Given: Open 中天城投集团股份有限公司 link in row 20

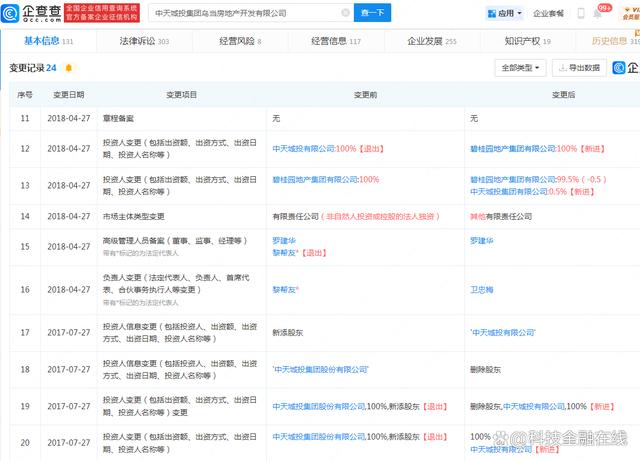Looking at the screenshot, I should (318, 437).
